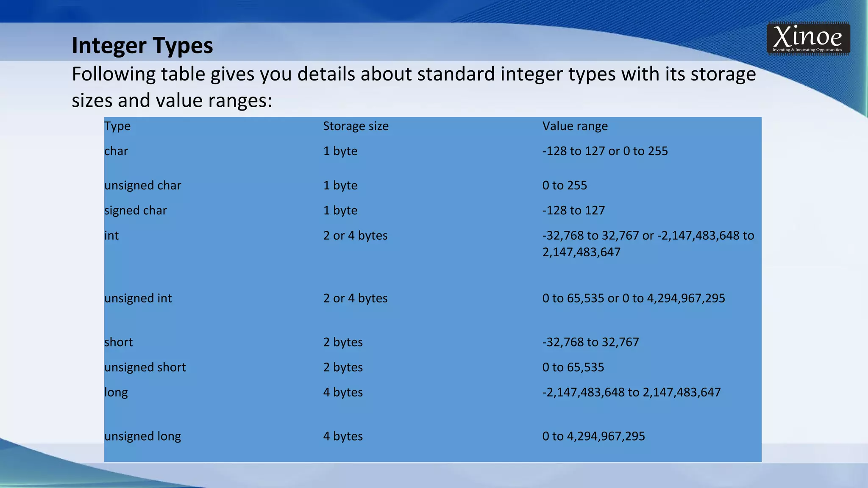This screenshot has width=868, height=488.
Task: Click the Integer Types heading
Action: coord(142,45)
